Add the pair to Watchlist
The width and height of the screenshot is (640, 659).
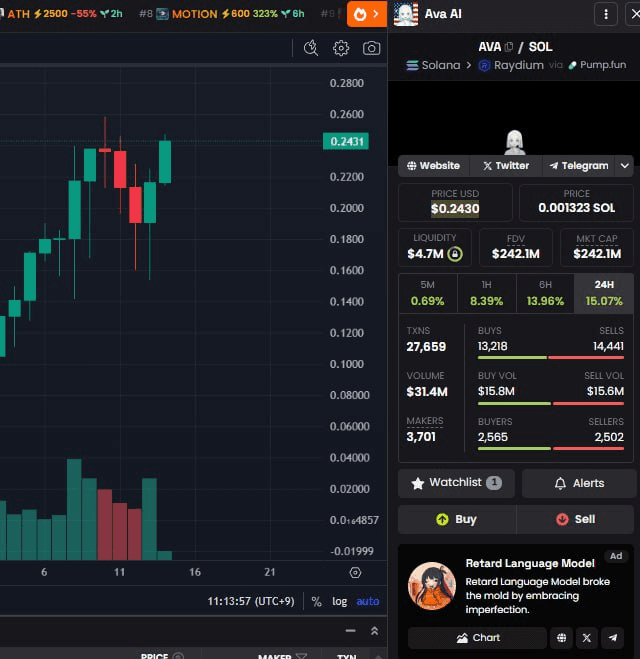pyautogui.click(x=456, y=483)
